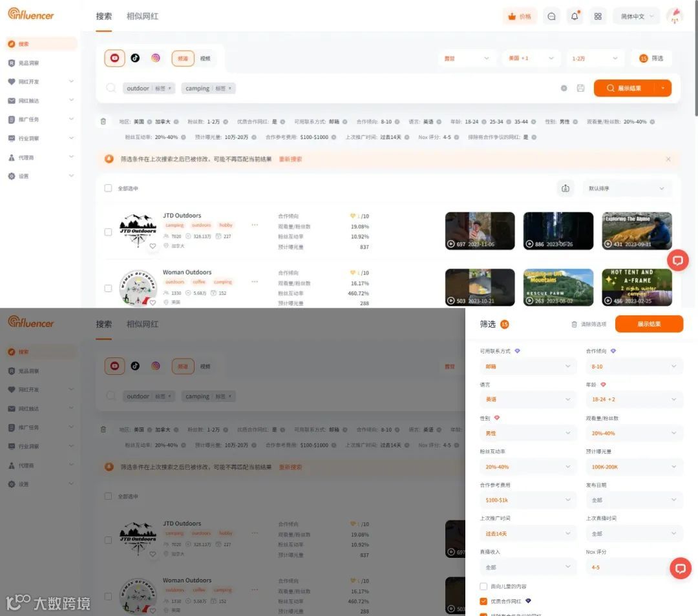Open the three-dot menu for Woman Outdoors, upper page
The image size is (698, 616).
(x=255, y=282)
